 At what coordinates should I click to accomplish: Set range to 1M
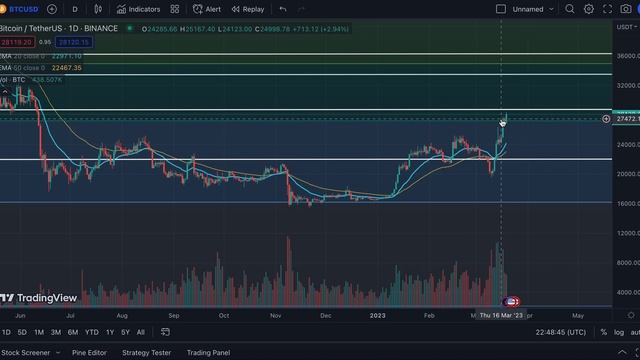(39, 332)
